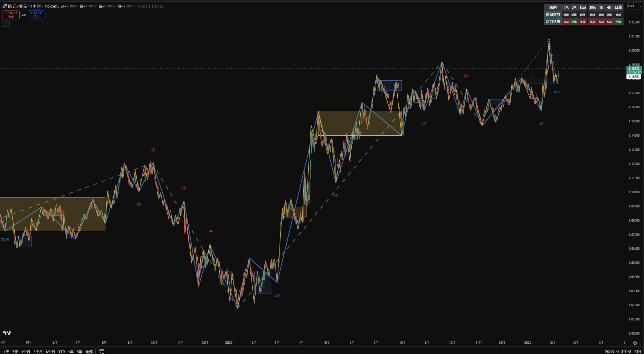644x354 pixels.
Task: Expand the indicator legend chevron
Action: 6,24
